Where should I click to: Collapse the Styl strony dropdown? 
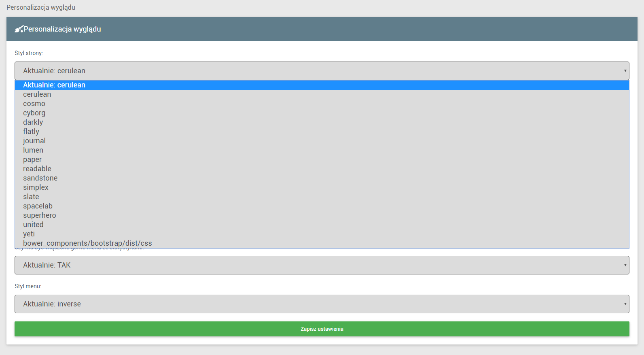point(322,71)
